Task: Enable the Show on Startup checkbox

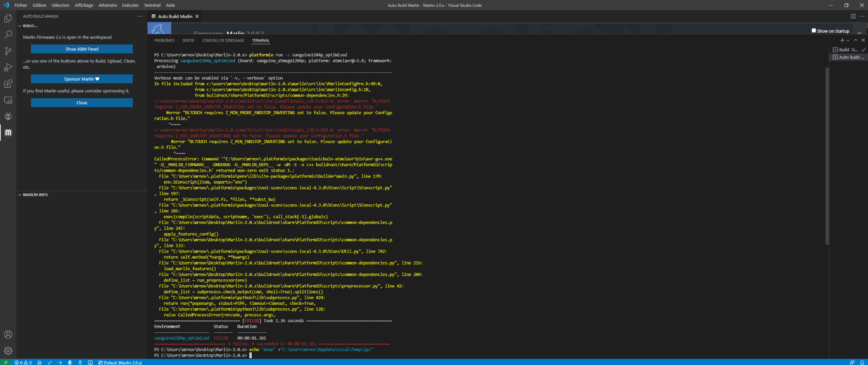Action: point(813,31)
